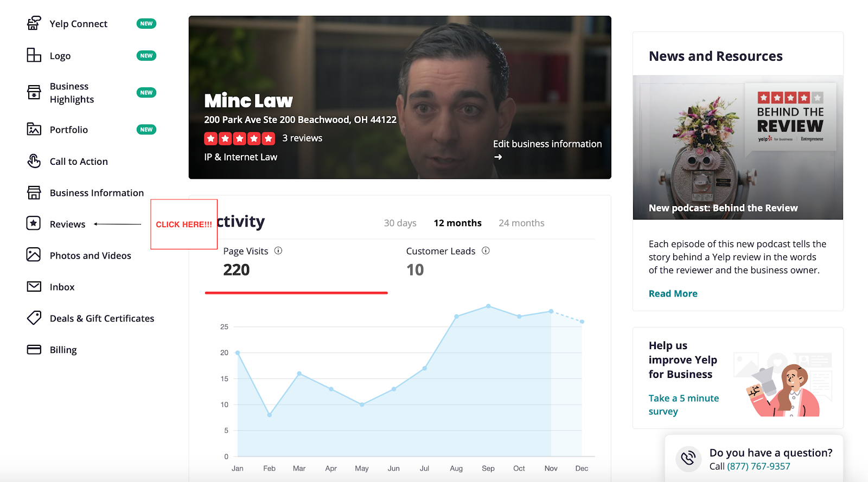Click the IP & Internet Law category text
The height and width of the screenshot is (482, 868).
240,157
